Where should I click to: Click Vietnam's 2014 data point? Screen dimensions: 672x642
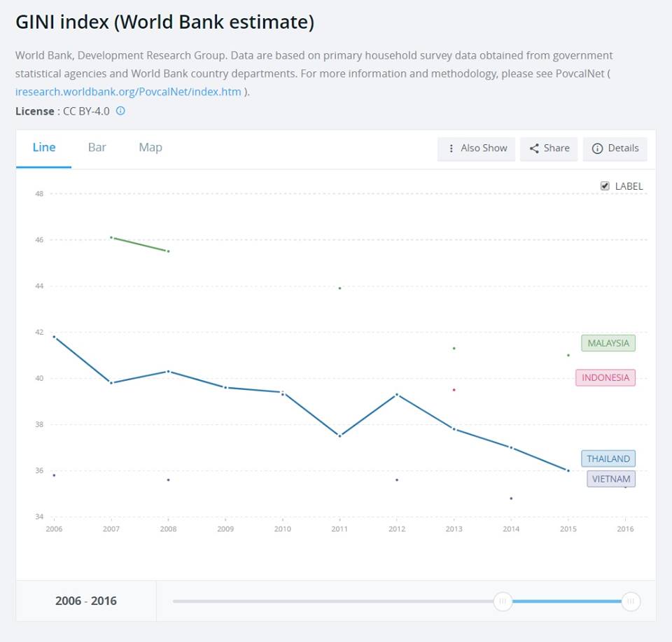pyautogui.click(x=511, y=498)
